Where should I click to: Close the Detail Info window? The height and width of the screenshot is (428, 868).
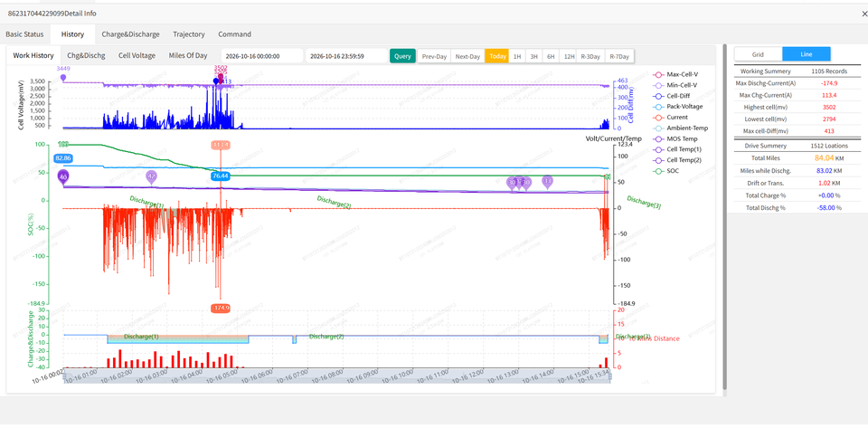[864, 14]
